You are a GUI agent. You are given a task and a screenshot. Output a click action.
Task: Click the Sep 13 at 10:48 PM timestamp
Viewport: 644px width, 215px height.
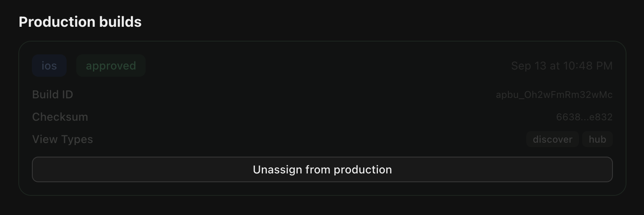[x=562, y=66]
